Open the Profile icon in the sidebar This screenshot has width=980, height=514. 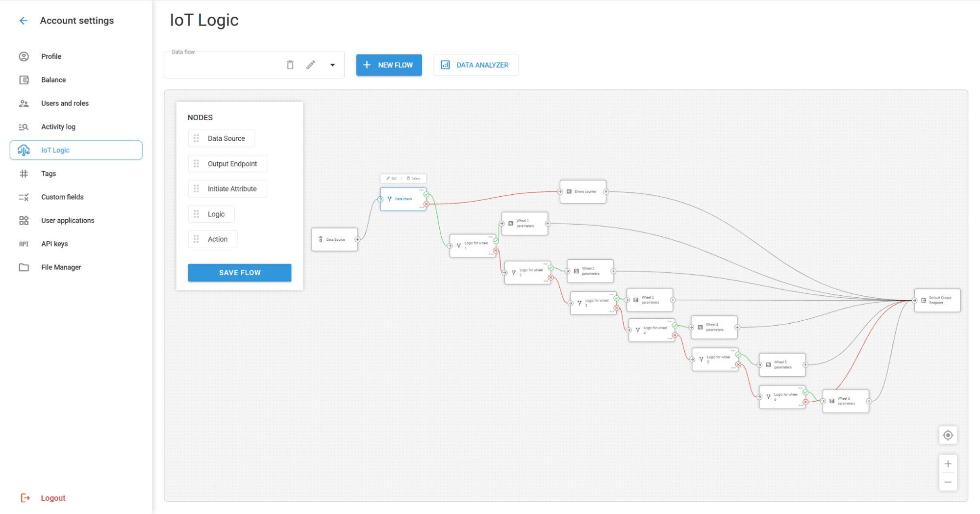(24, 56)
